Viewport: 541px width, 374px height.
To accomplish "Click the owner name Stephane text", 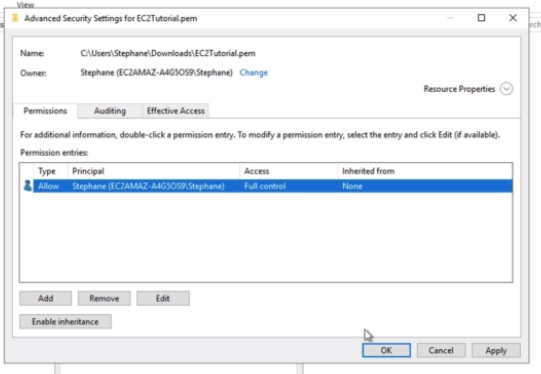I will pos(156,72).
